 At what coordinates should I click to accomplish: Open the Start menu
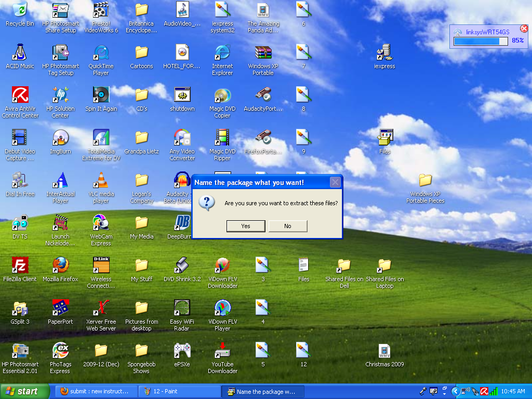[24, 391]
